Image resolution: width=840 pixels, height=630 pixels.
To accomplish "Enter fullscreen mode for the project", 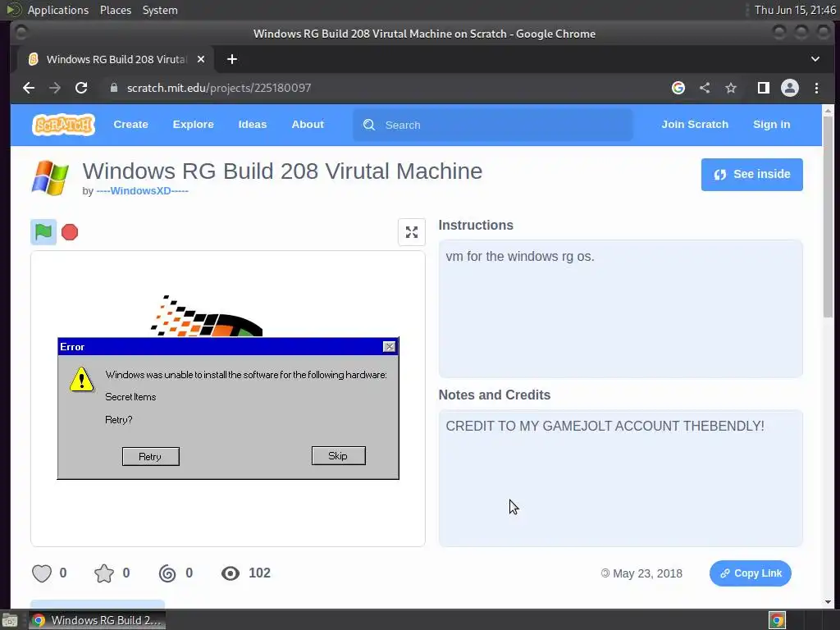I will 412,232.
